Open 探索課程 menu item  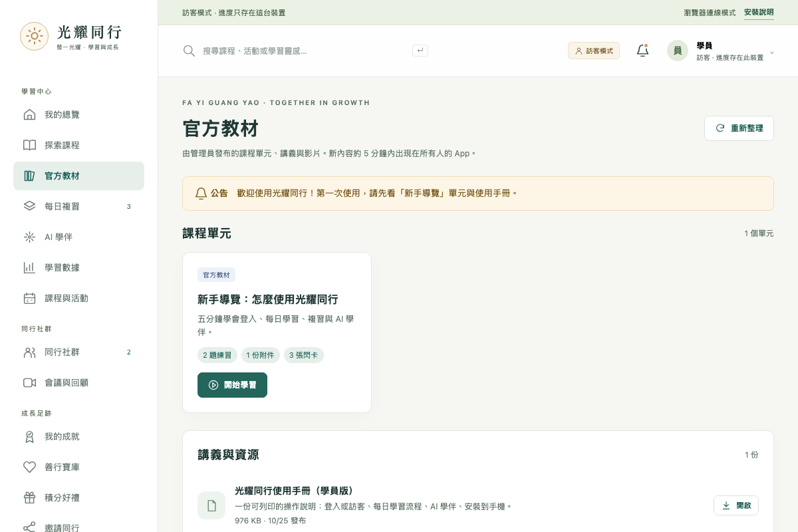click(78, 145)
